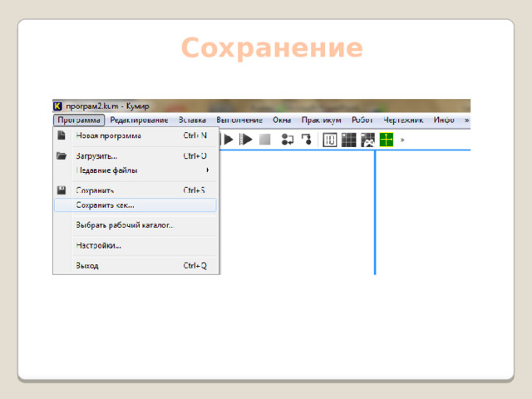
Task: Click the step-out arrow toolbar icon
Action: coord(307,140)
